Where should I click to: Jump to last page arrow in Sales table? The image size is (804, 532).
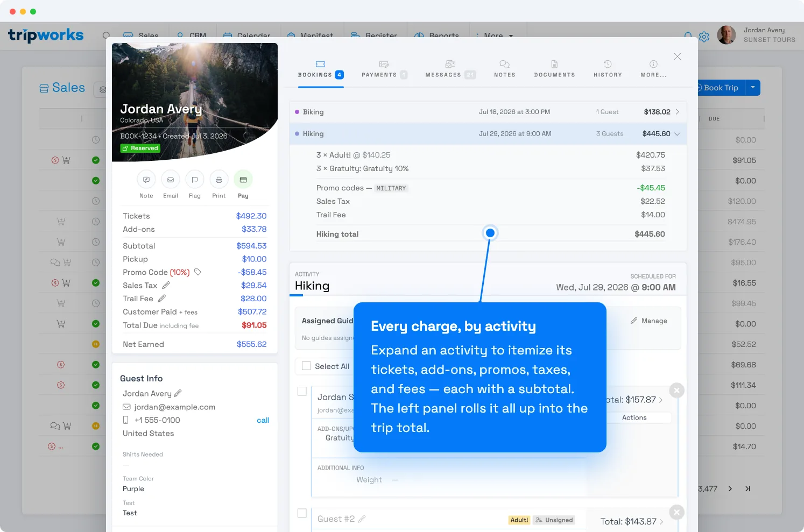tap(747, 489)
